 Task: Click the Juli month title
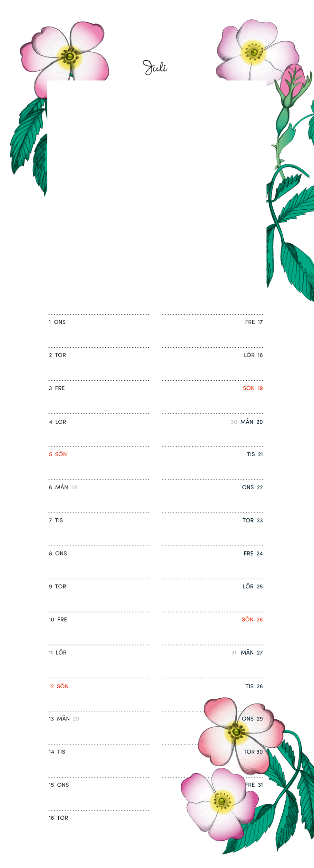pyautogui.click(x=155, y=68)
